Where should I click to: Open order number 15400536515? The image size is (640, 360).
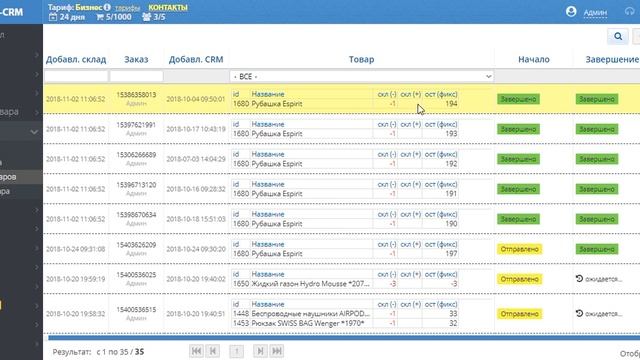(136, 309)
